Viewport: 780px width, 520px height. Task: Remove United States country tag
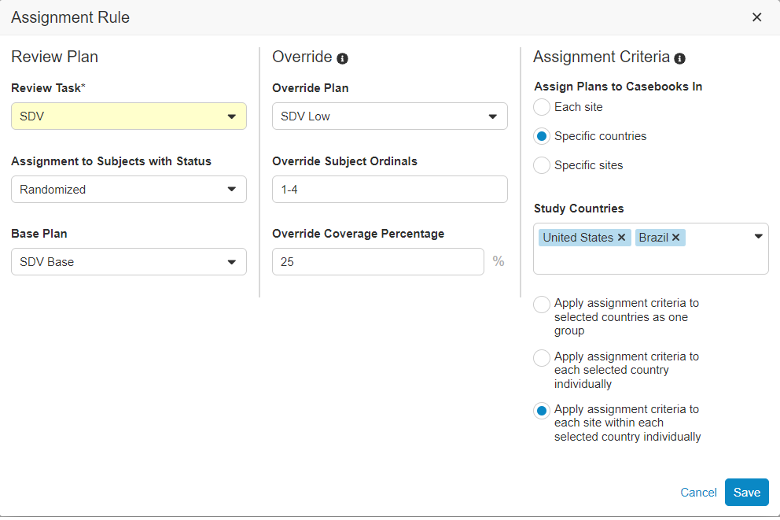pos(621,238)
